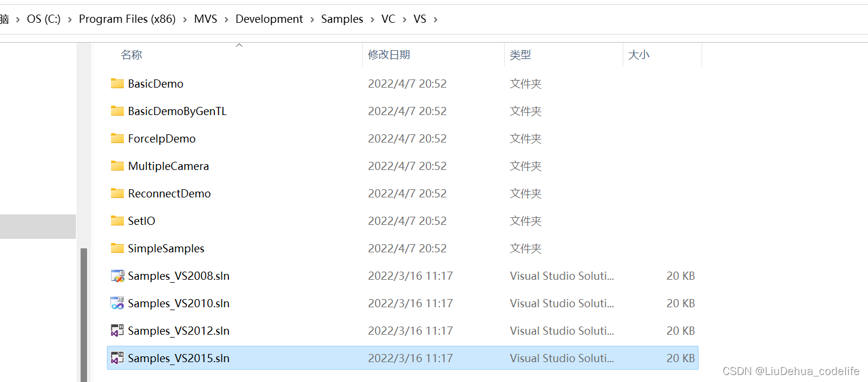Viewport: 868px width, 382px height.
Task: Select the SimpleSamples folder icon
Action: pyautogui.click(x=117, y=248)
